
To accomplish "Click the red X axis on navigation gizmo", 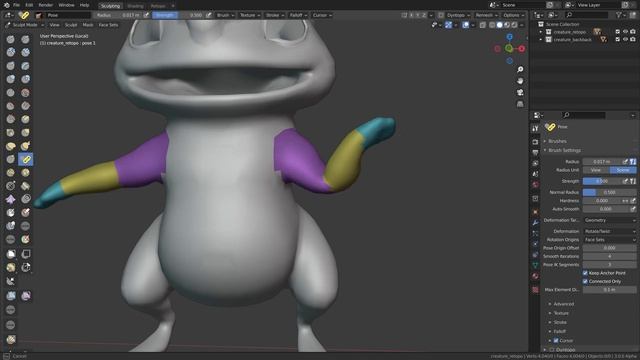I will tap(522, 49).
